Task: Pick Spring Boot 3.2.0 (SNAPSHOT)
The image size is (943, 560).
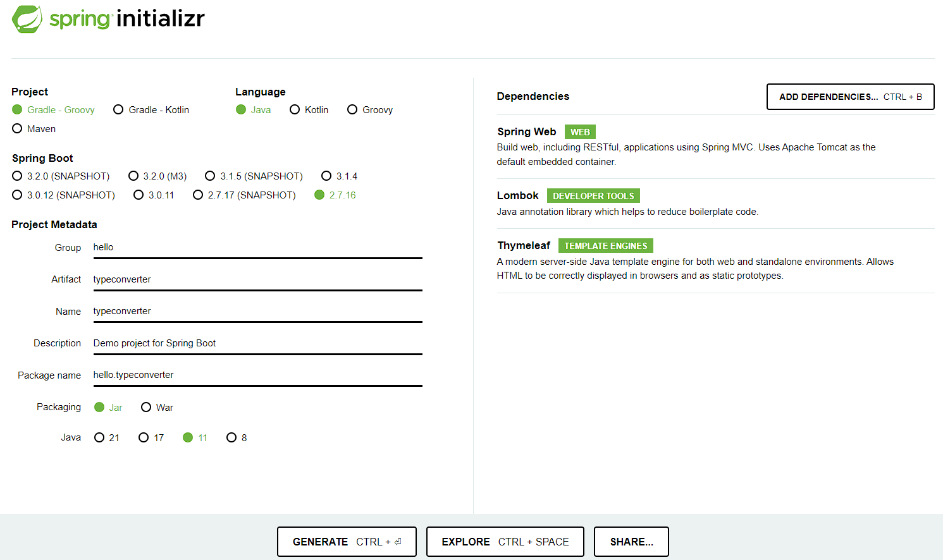Action: tap(61, 176)
